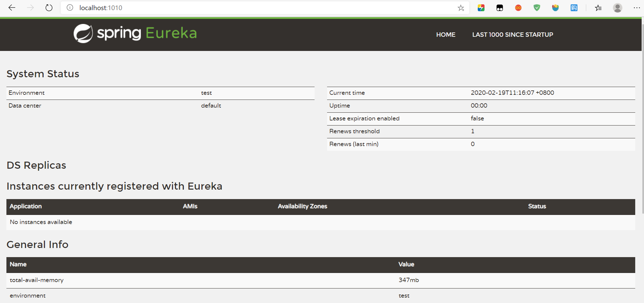This screenshot has height=303, width=644.
Task: Click the total-avail-memory row name
Action: click(37, 280)
